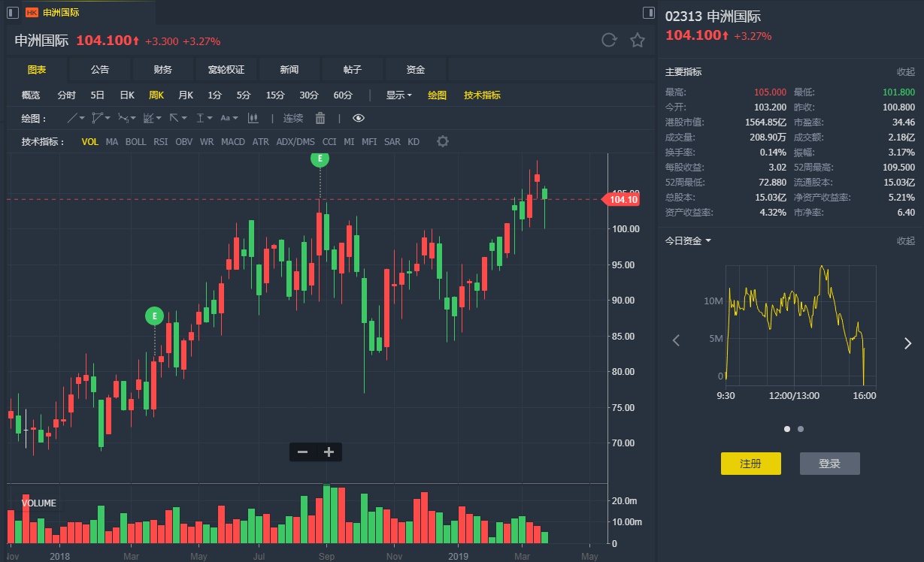Refresh the stock quote data
Viewport: 924px width, 562px height.
point(609,41)
